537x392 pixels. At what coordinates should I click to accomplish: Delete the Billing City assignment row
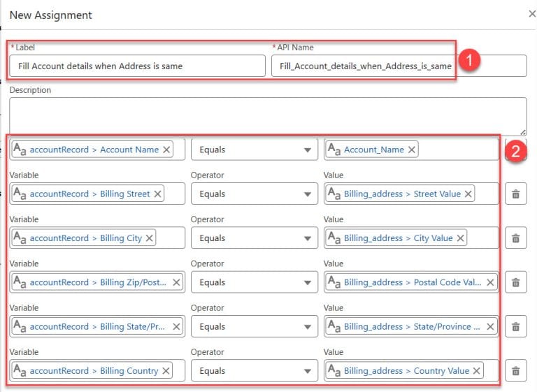click(x=516, y=238)
